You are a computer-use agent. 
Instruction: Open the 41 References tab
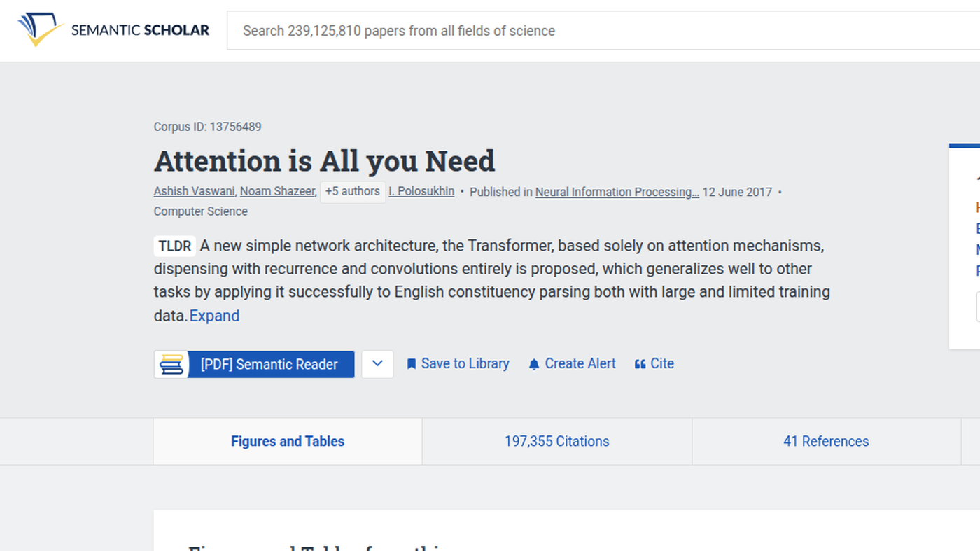826,441
